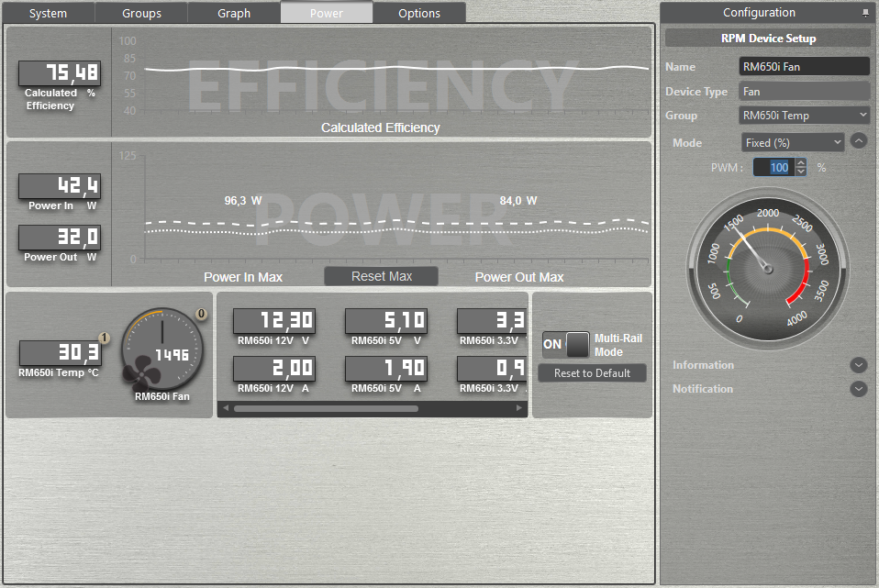
Task: Switch to the System tab
Action: click(49, 13)
